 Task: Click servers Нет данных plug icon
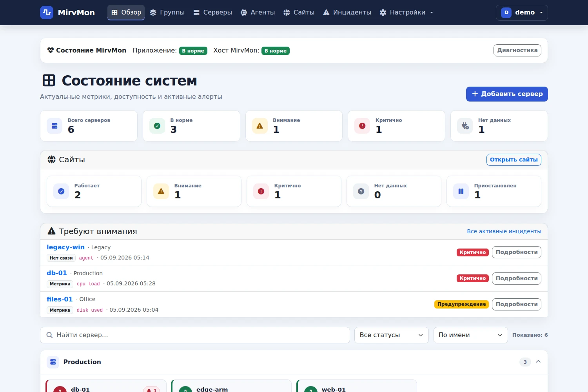coord(465,126)
